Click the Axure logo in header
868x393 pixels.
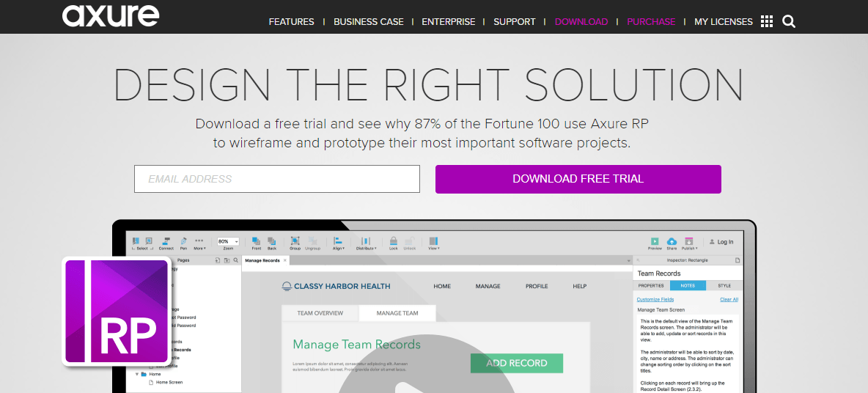[110, 16]
